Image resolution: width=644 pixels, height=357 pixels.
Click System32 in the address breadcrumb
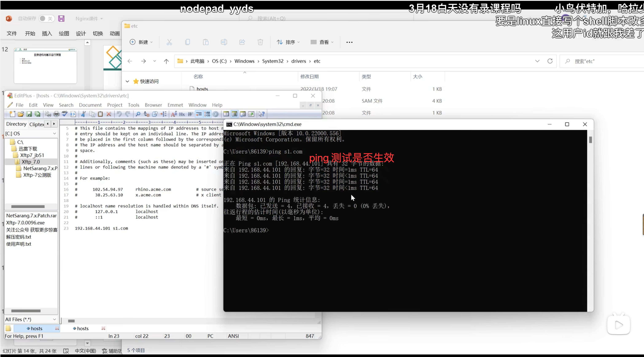tap(272, 61)
